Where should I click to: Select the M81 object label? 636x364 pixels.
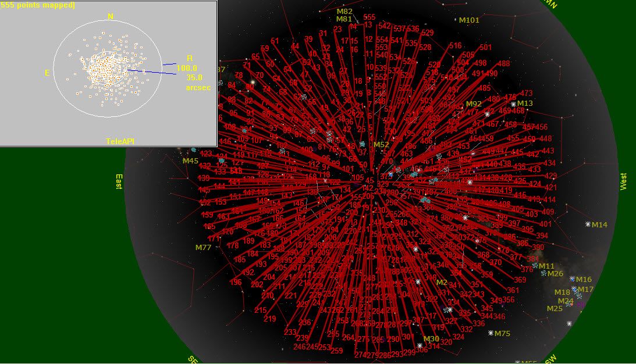click(x=344, y=19)
